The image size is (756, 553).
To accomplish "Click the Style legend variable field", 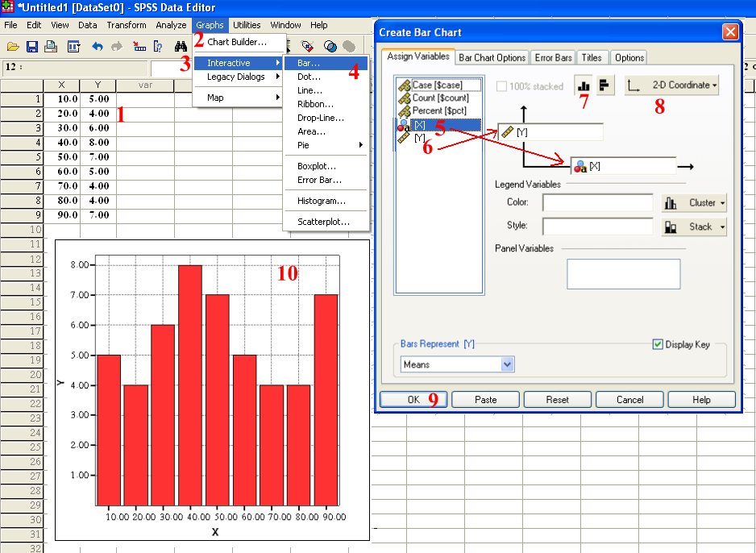I will pos(597,227).
